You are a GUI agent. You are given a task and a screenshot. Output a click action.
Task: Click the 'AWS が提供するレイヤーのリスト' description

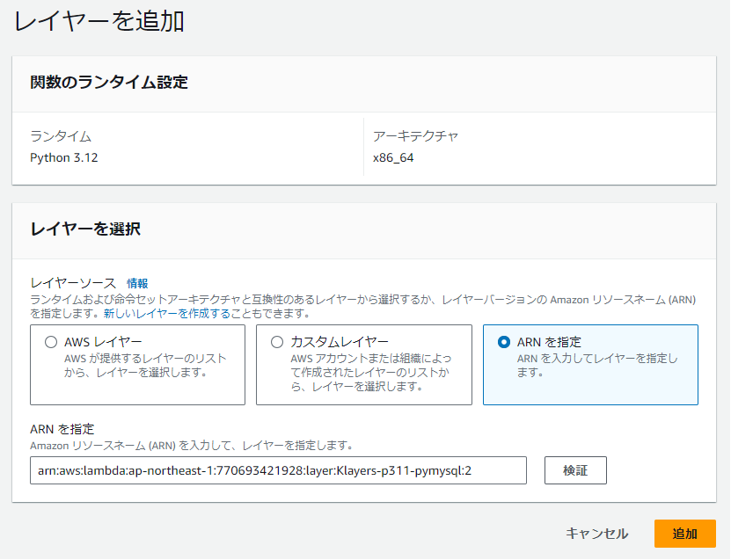point(145,365)
